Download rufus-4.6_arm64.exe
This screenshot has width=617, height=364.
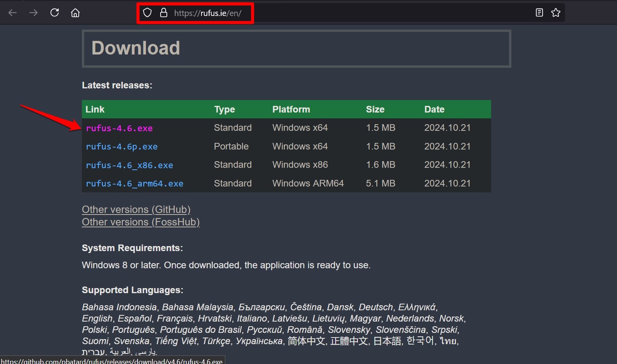tap(134, 183)
